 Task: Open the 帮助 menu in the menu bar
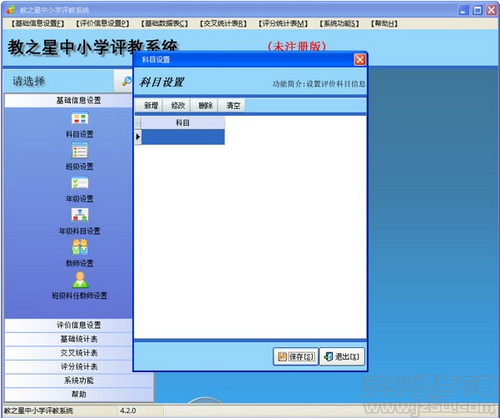384,24
